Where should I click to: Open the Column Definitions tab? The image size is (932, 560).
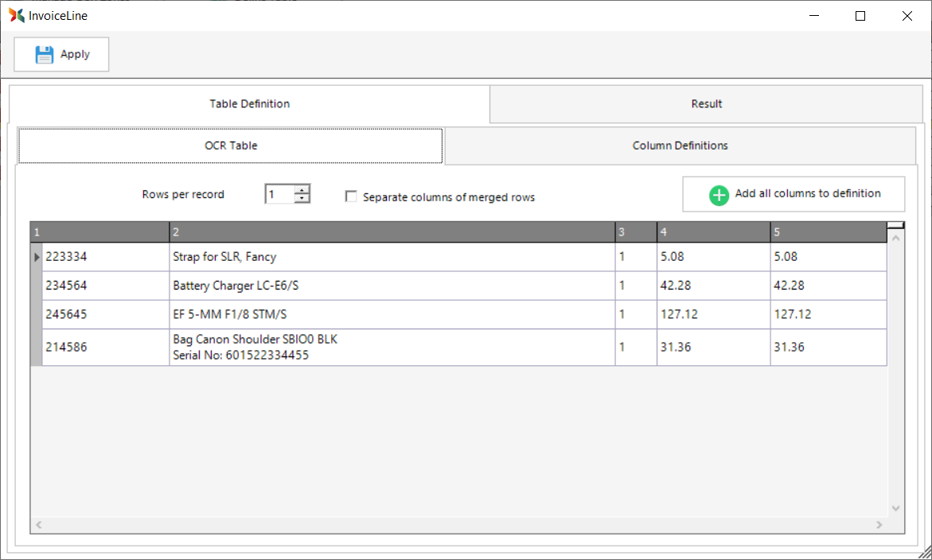(x=680, y=146)
